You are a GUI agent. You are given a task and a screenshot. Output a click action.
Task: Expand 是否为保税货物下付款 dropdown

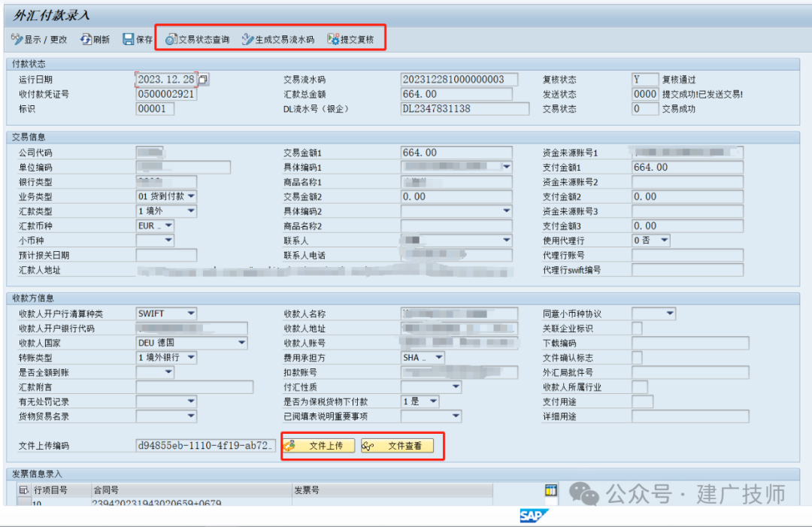(x=434, y=401)
